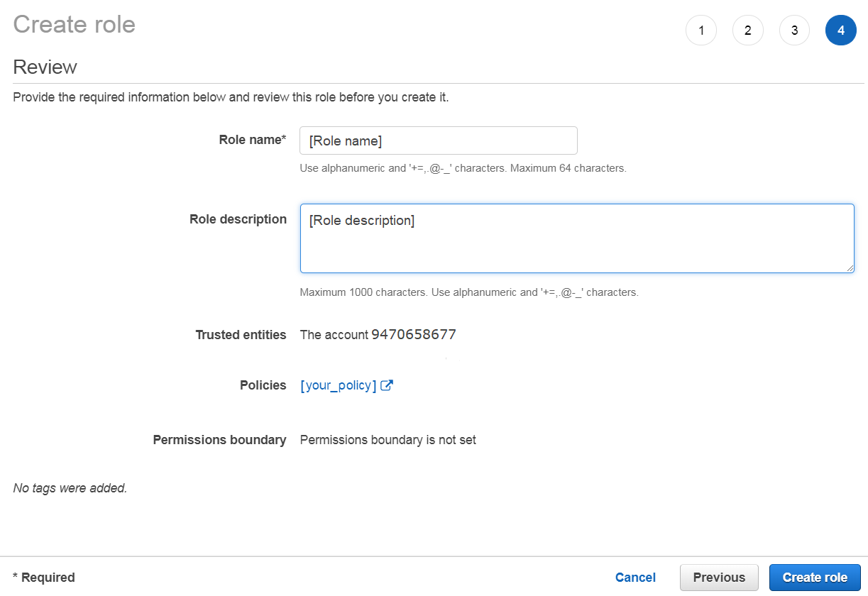
Task: Click the external link icon beside your_policy
Action: tap(387, 385)
